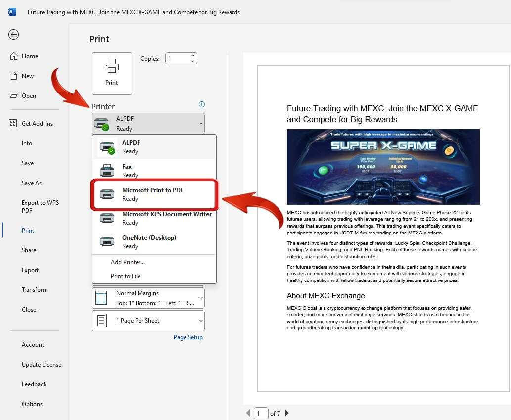This screenshot has height=420, width=511.
Task: Open Save in the sidebar
Action: pos(28,163)
